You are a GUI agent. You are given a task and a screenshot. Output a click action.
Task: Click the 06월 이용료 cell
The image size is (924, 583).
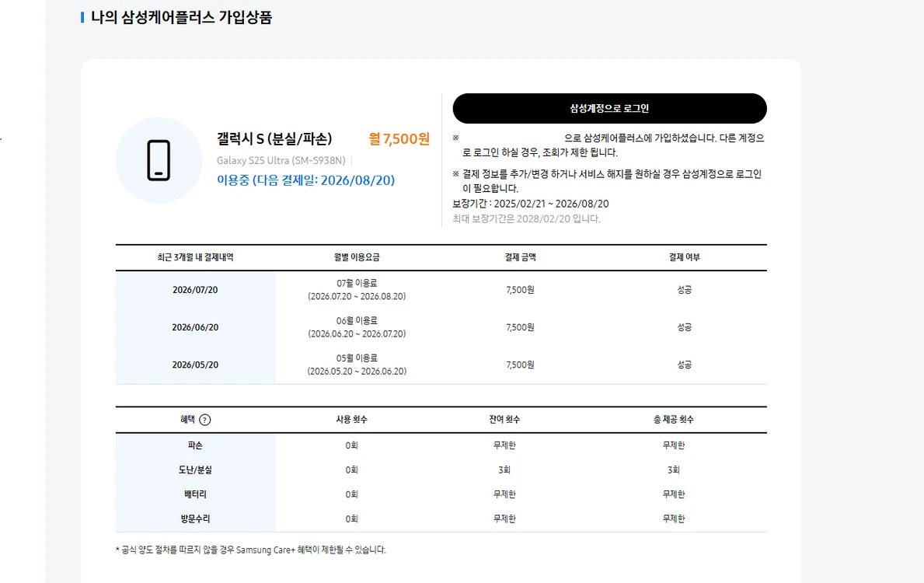click(x=357, y=327)
